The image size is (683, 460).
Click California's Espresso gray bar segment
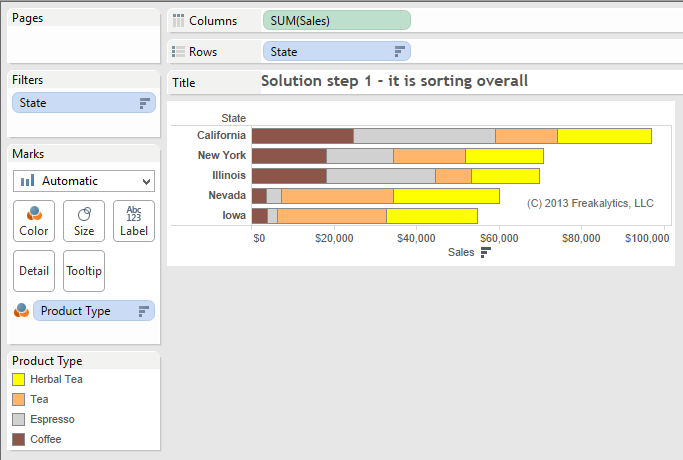click(424, 136)
